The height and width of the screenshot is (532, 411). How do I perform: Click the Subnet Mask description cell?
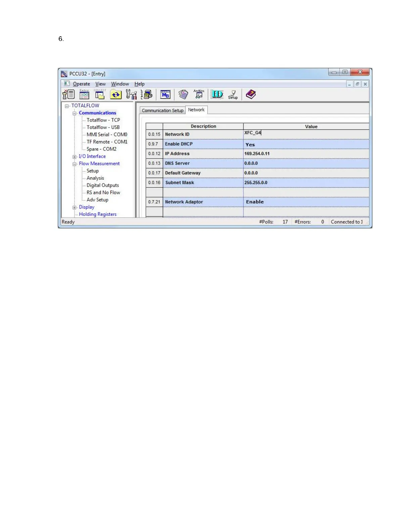(203, 183)
